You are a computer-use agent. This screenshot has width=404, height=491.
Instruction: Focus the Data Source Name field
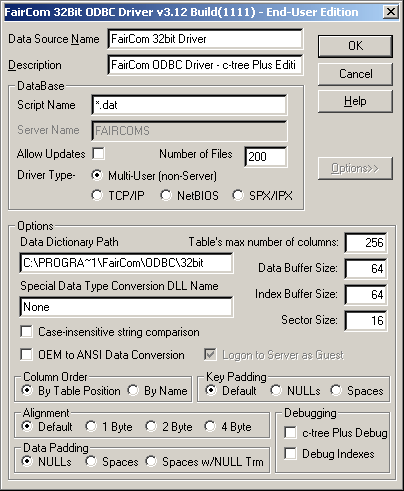205,39
